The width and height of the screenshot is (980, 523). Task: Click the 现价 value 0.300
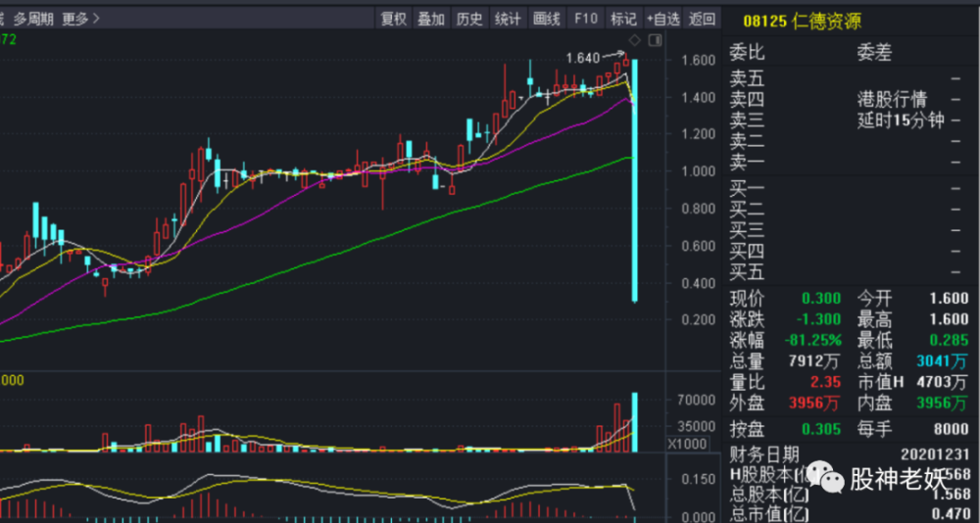click(x=821, y=299)
